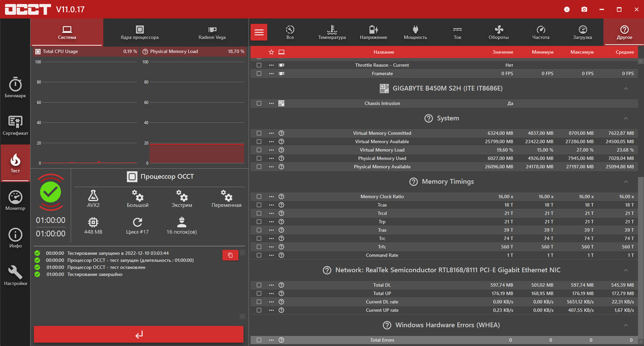Show Обороты fan sensors category

(x=499, y=33)
